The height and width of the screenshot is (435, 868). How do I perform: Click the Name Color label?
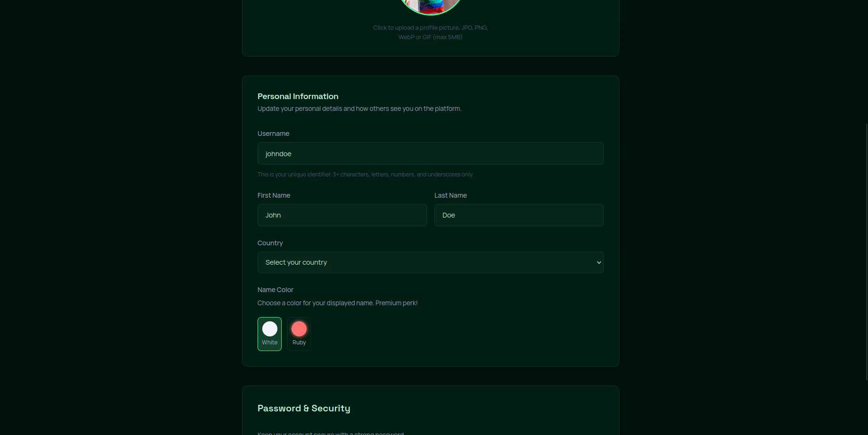[x=275, y=290]
